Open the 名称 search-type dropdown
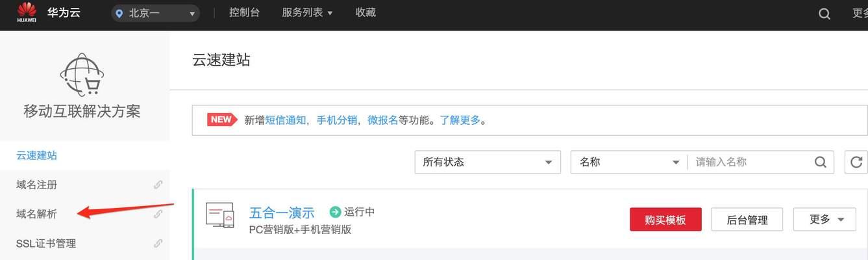This screenshot has width=868, height=260. click(629, 162)
